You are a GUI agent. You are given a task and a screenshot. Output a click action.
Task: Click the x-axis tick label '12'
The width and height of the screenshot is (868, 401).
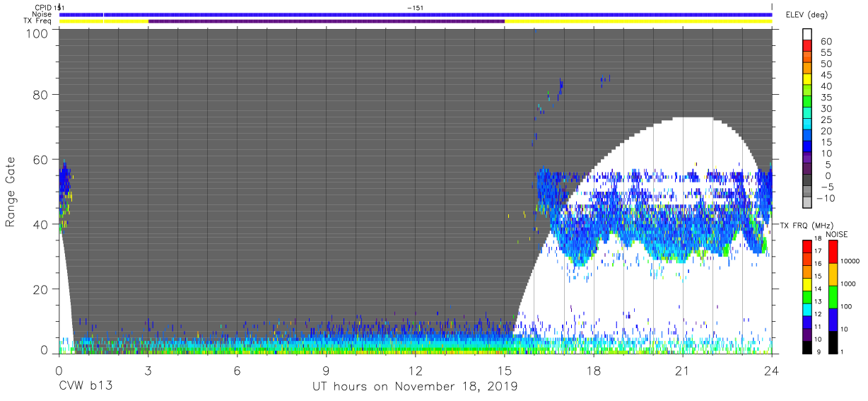pyautogui.click(x=416, y=371)
